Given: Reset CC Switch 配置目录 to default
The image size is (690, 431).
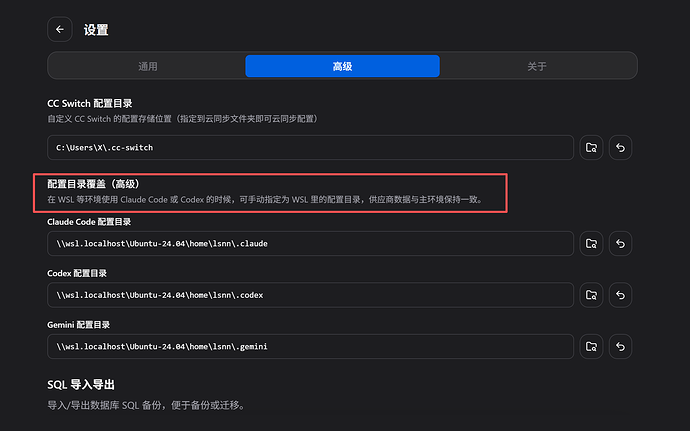Looking at the screenshot, I should pyautogui.click(x=620, y=147).
